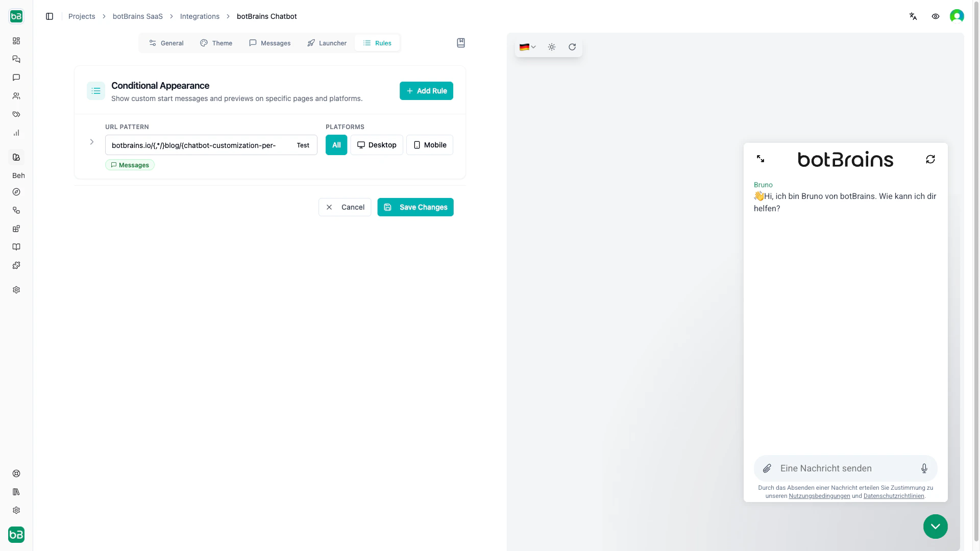This screenshot has height=551, width=980.
Task: Select the Desktop platform option
Action: pos(377,145)
